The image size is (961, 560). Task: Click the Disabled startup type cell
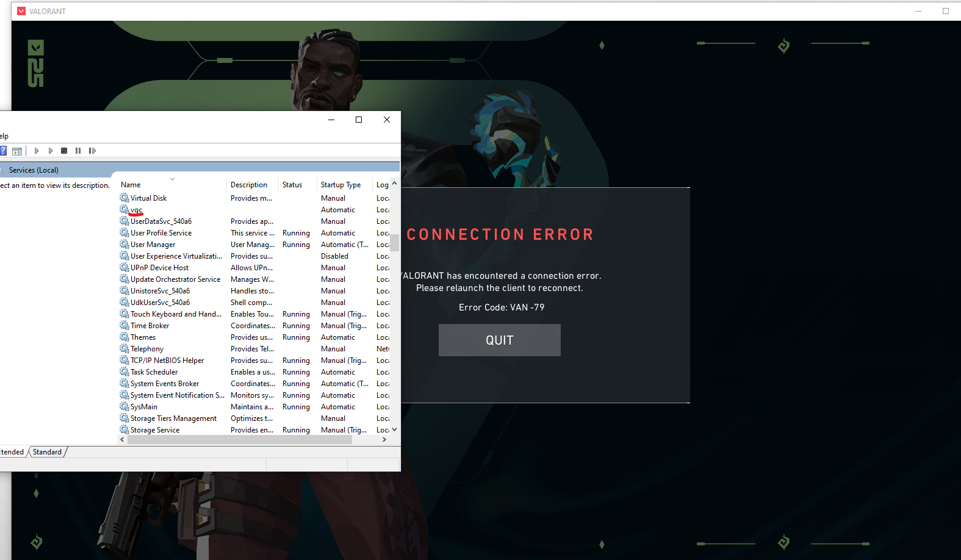click(x=334, y=256)
